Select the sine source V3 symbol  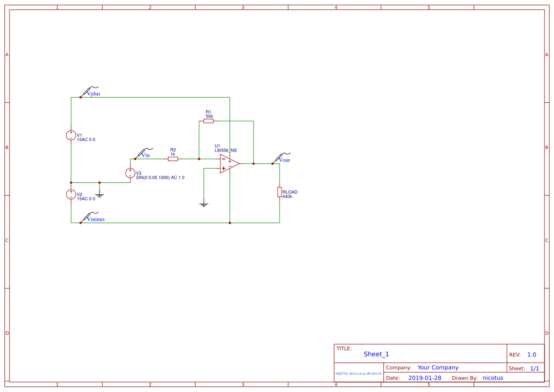point(129,173)
